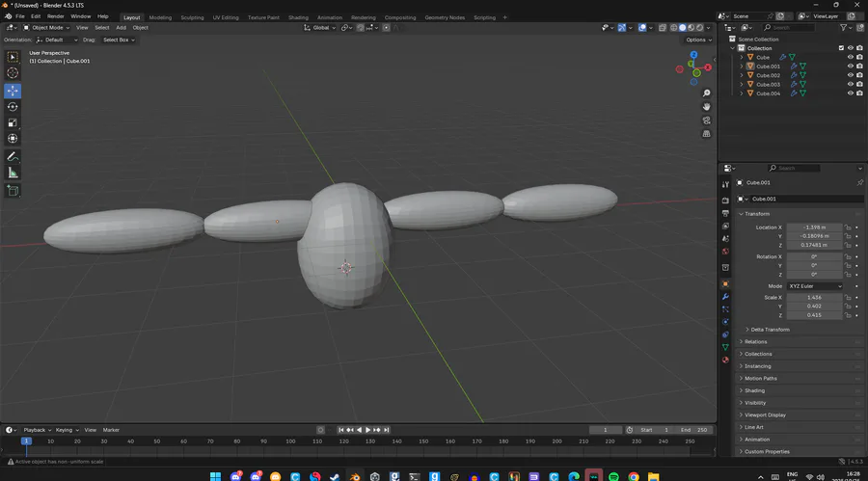
Task: Activate the Rotate tool
Action: [x=13, y=107]
